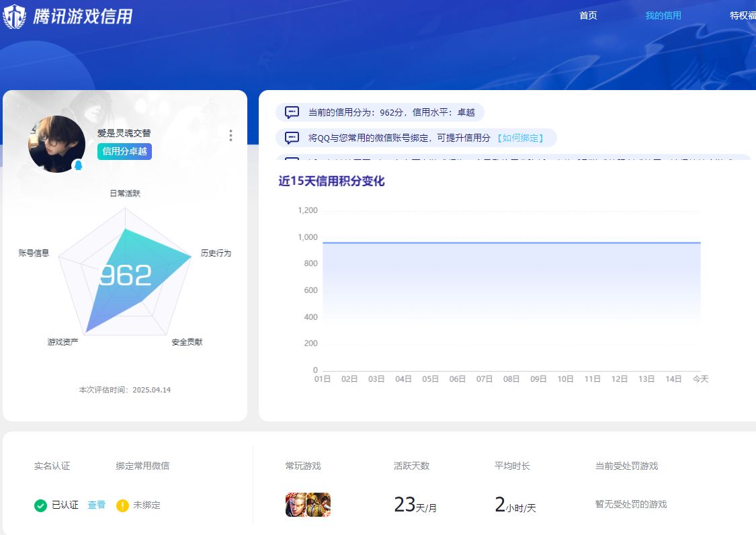Click the Tencent Game Credit shield logo

pyautogui.click(x=14, y=16)
